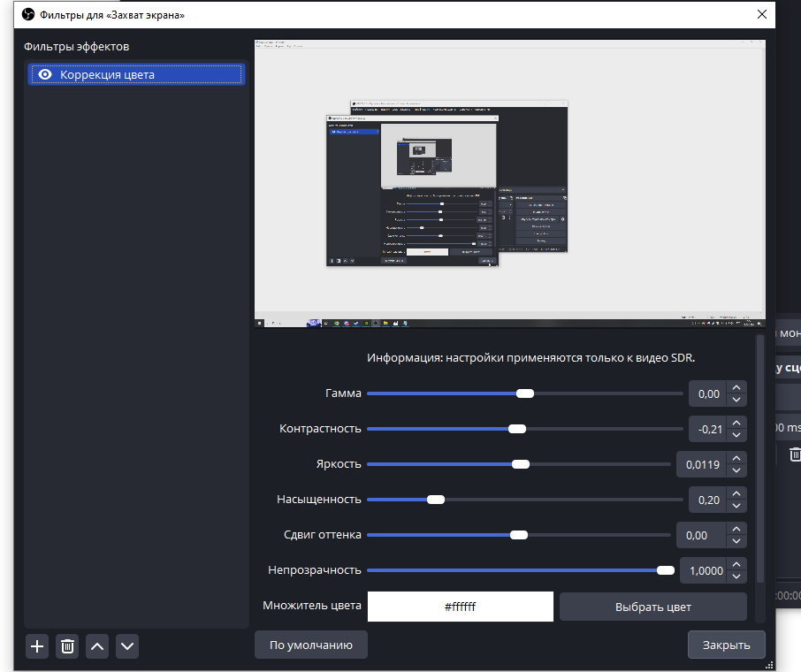Image resolution: width=801 pixels, height=672 pixels.
Task: Increase Сдвиг оттенка value with up arrow
Action: tap(736, 530)
